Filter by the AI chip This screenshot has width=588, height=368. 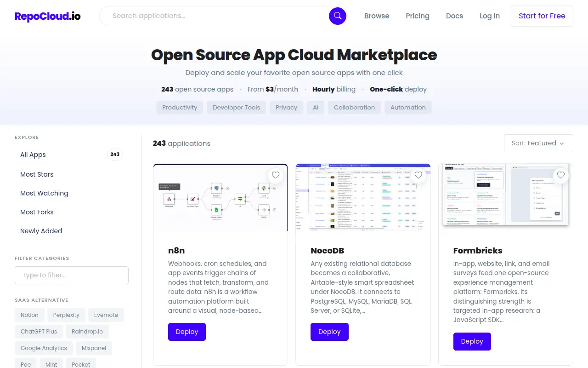tap(316, 108)
